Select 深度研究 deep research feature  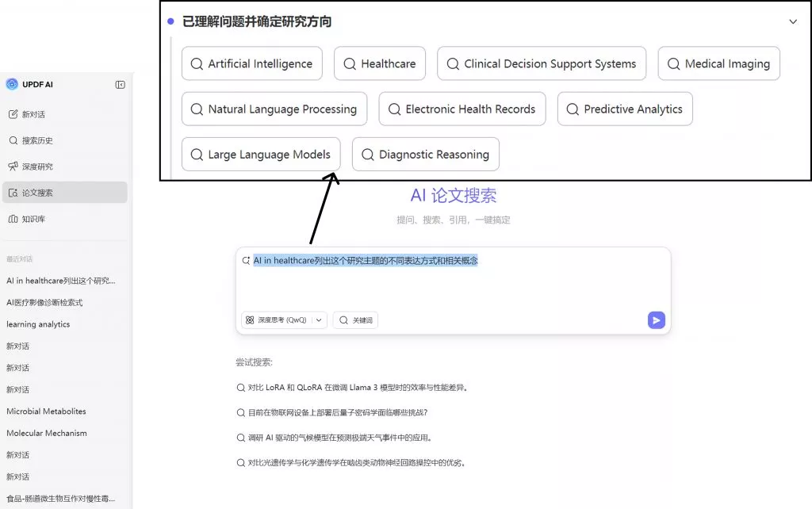(x=37, y=166)
